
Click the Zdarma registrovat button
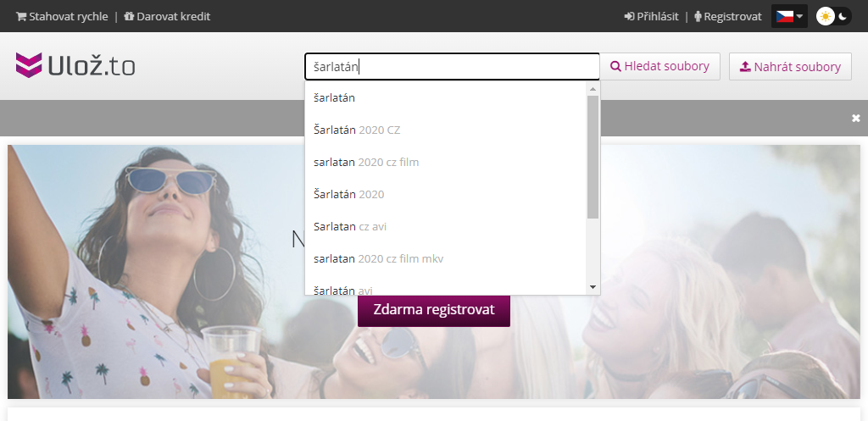pyautogui.click(x=433, y=310)
